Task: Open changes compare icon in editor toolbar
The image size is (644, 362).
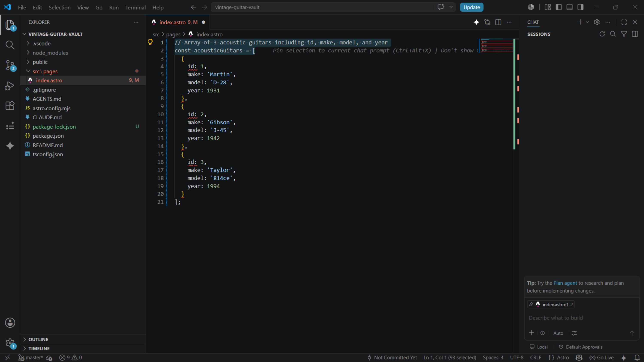Action: (487, 22)
